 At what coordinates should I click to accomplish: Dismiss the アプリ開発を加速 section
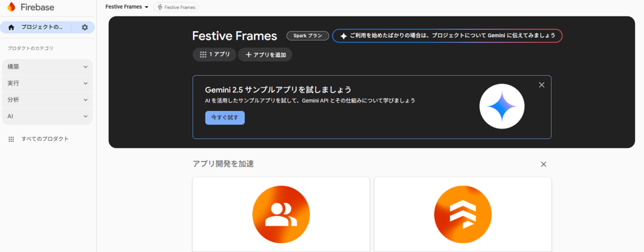(543, 164)
